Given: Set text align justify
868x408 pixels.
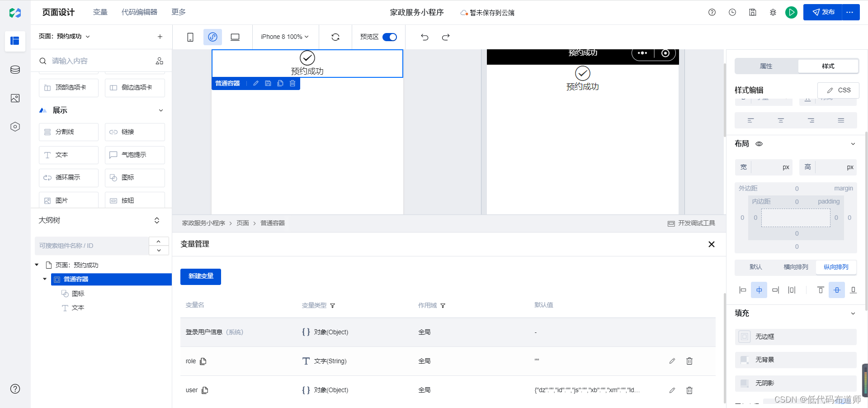Looking at the screenshot, I should click(841, 120).
